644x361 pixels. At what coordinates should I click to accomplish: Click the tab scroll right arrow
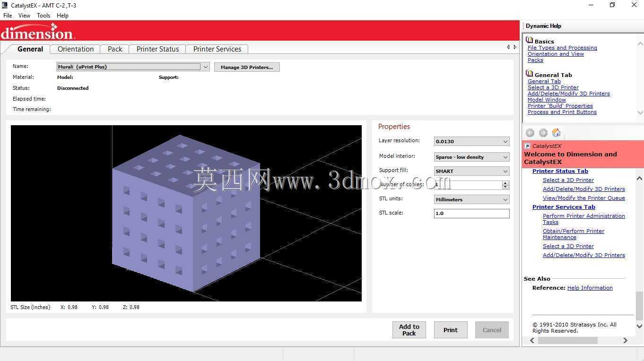[x=515, y=47]
